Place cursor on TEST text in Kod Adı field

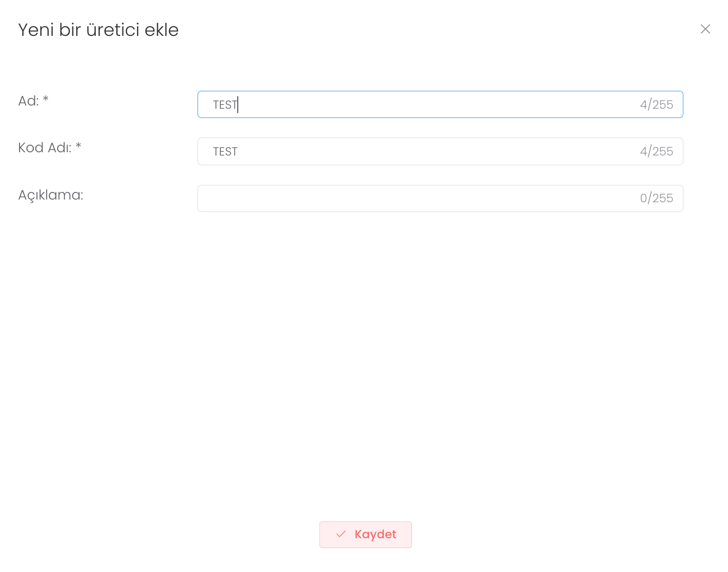click(225, 152)
